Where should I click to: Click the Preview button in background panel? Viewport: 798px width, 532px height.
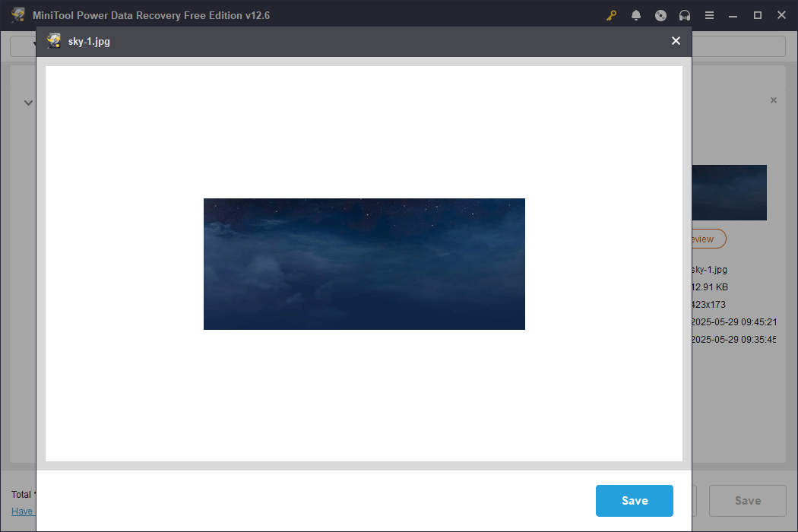(x=708, y=239)
